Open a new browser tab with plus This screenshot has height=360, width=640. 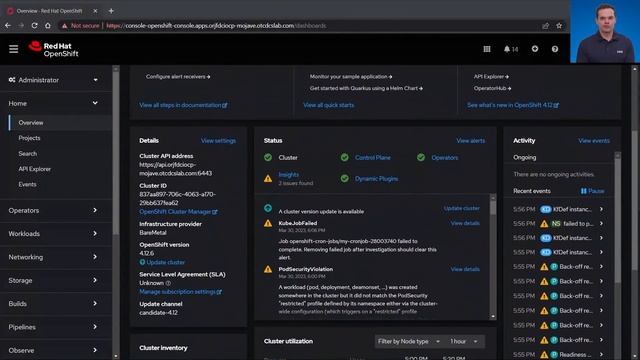tap(111, 11)
